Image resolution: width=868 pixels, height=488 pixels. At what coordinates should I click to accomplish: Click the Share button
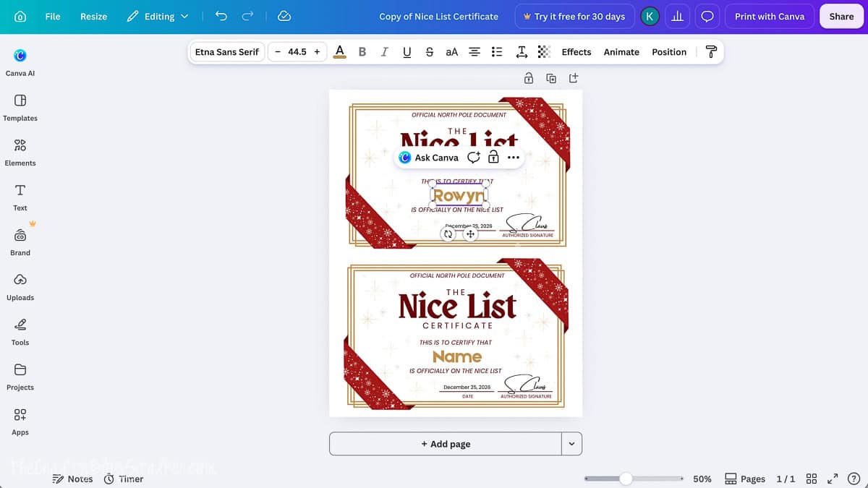[x=841, y=16]
